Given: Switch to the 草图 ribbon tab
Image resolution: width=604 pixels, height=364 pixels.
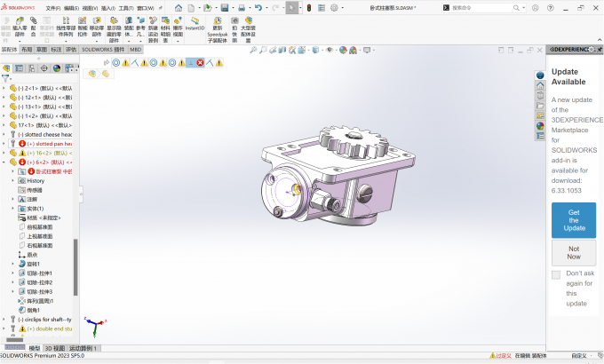Looking at the screenshot, I should [42, 50].
